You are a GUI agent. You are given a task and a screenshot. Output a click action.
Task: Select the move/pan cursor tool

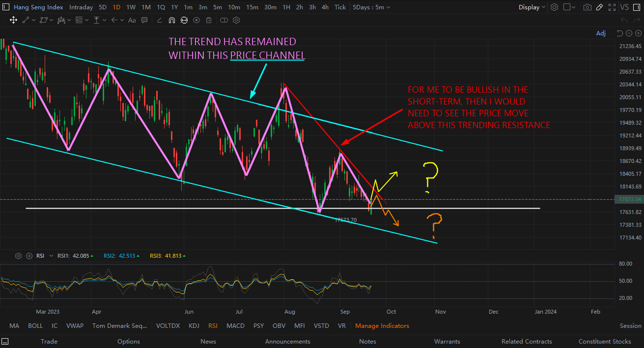[x=13, y=20]
